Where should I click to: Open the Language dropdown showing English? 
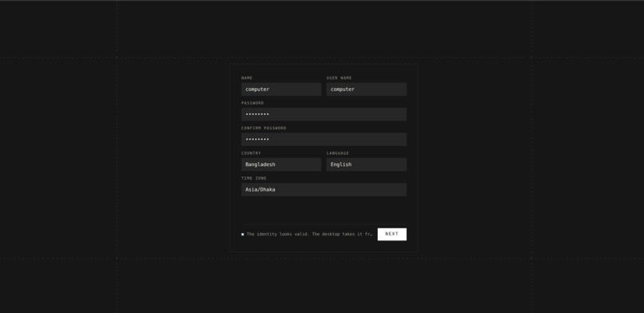tap(367, 164)
